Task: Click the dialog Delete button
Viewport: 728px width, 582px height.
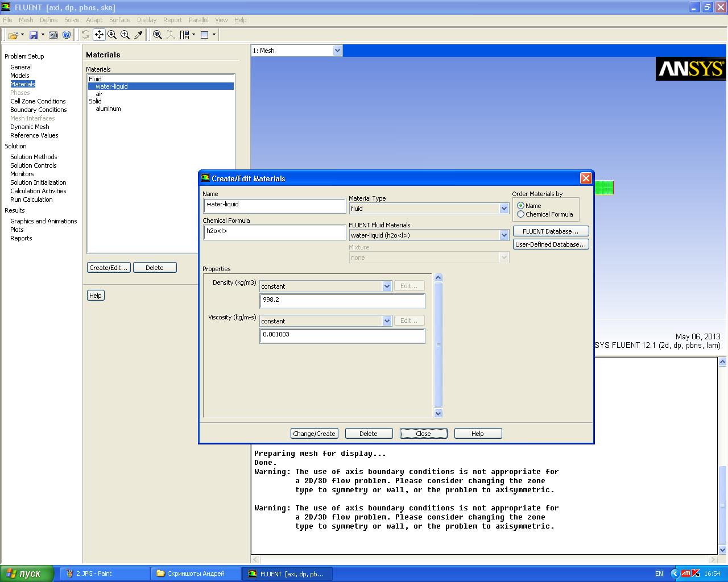Action: pyautogui.click(x=369, y=434)
